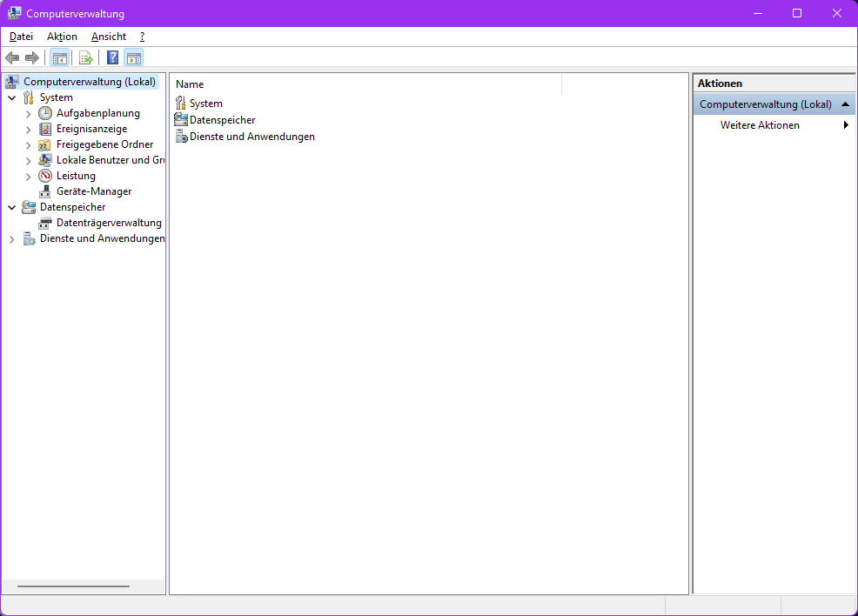This screenshot has height=616, width=858.
Task: Click the Back arrow toolbar icon
Action: [12, 57]
